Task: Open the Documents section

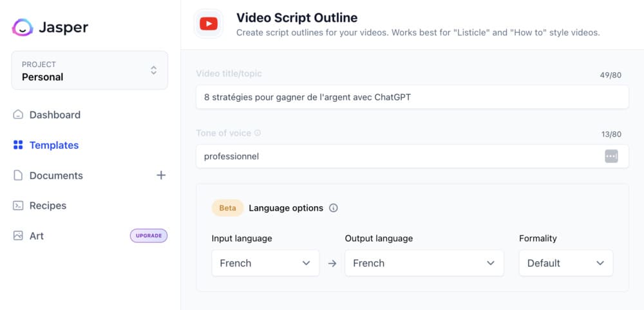Action: [56, 175]
